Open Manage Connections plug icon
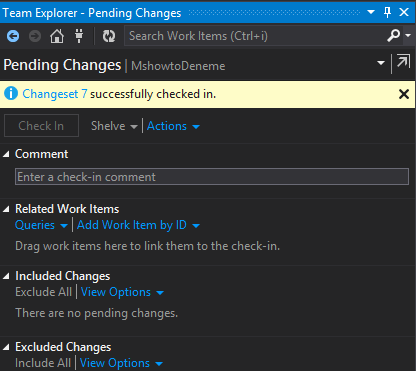This screenshot has height=371, width=416. tap(79, 36)
